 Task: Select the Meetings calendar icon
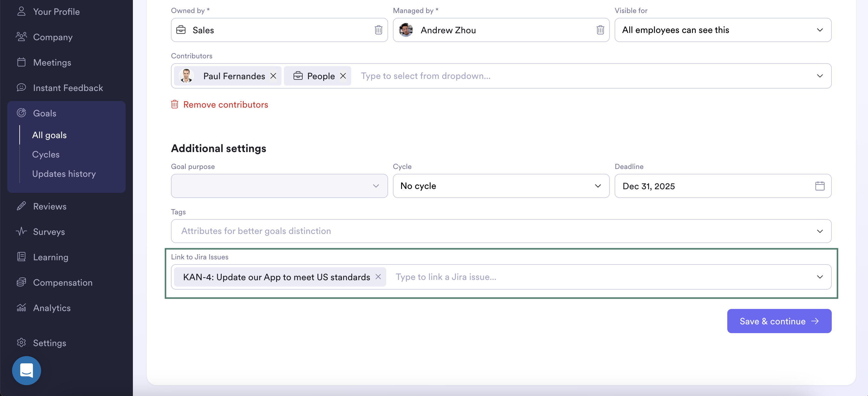click(21, 62)
